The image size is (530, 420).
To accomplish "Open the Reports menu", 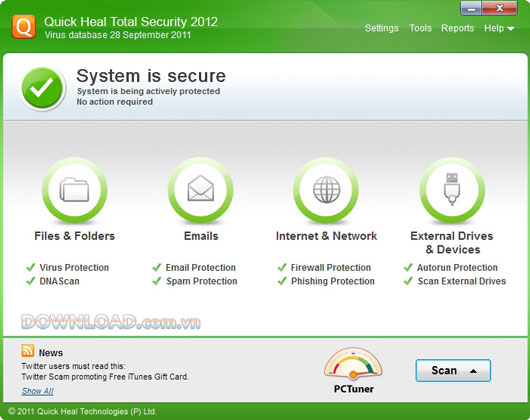I will 457,28.
